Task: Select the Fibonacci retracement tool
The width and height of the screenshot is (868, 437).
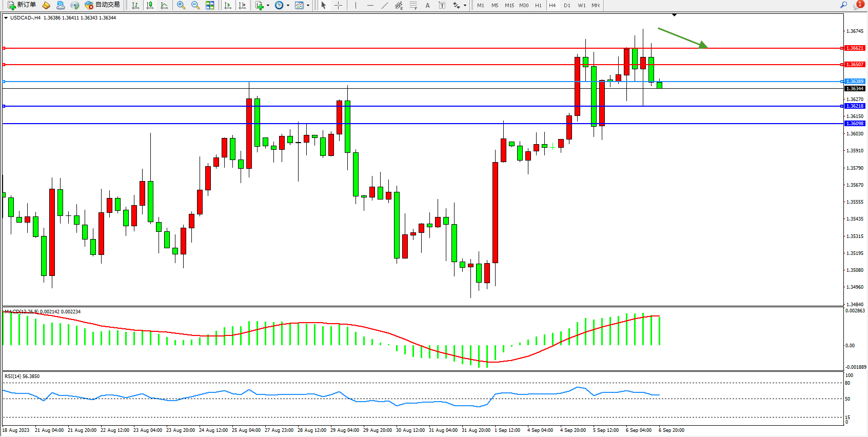Action: point(413,5)
